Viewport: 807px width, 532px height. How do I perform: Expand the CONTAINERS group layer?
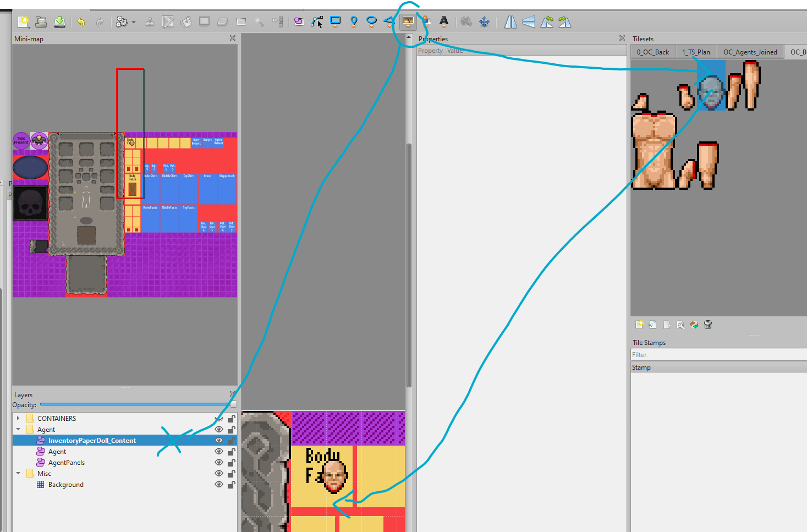coord(18,419)
